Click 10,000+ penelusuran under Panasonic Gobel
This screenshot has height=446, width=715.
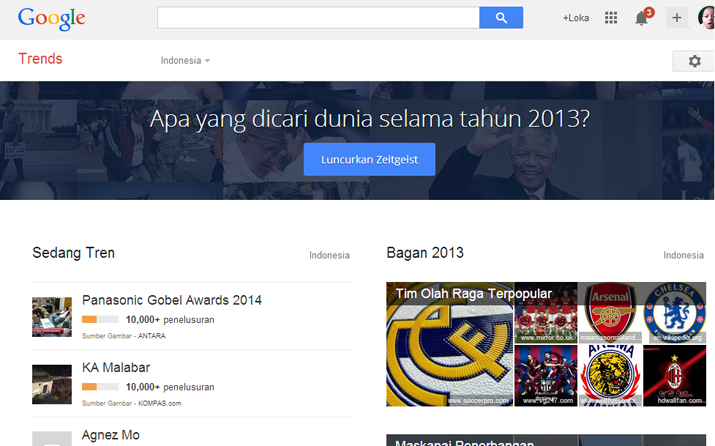170,320
